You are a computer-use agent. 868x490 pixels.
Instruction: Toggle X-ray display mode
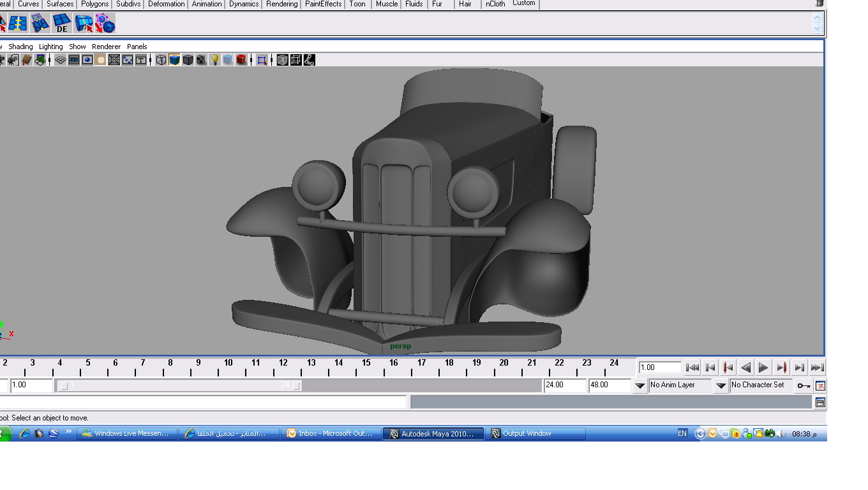pos(282,60)
